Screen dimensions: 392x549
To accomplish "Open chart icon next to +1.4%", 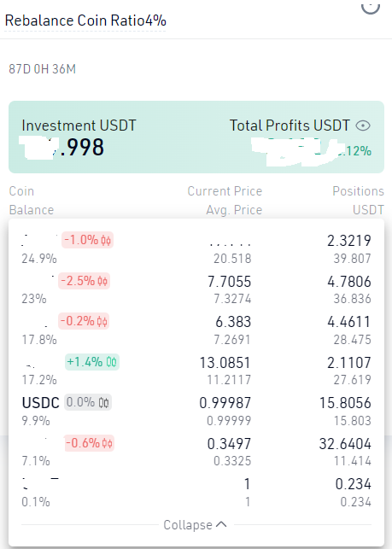I will click(x=111, y=362).
